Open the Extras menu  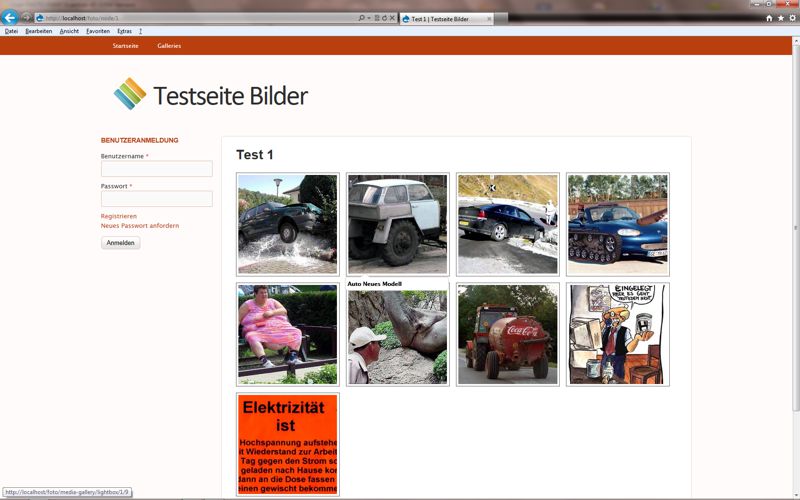(x=124, y=31)
